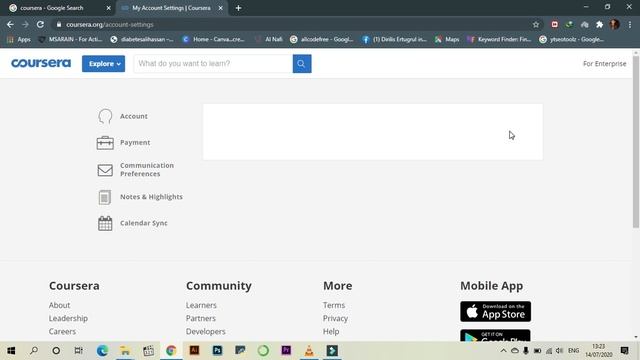Switch to the coursera - Google Search tab
The height and width of the screenshot is (360, 640).
point(56,8)
